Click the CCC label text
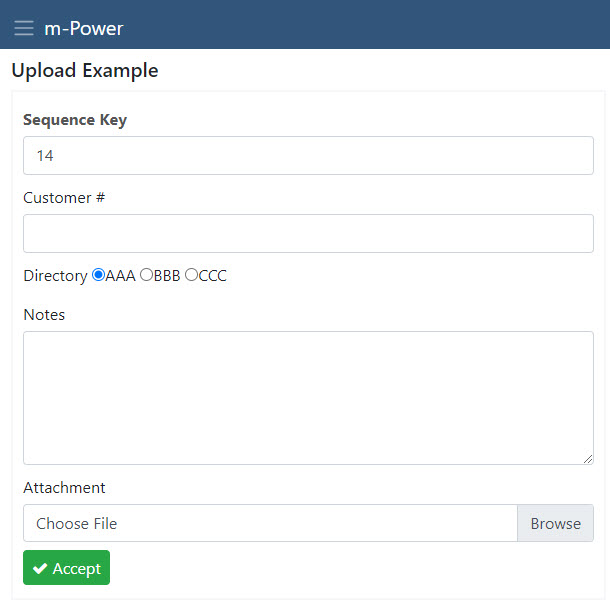Viewport: 610px width, 605px height. tap(213, 276)
